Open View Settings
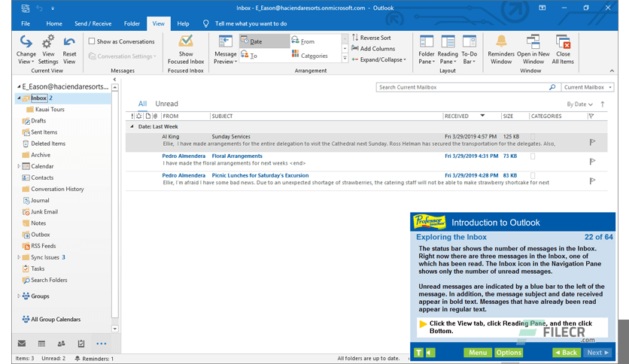Screen dimensions: 629x364 pyautogui.click(x=48, y=50)
